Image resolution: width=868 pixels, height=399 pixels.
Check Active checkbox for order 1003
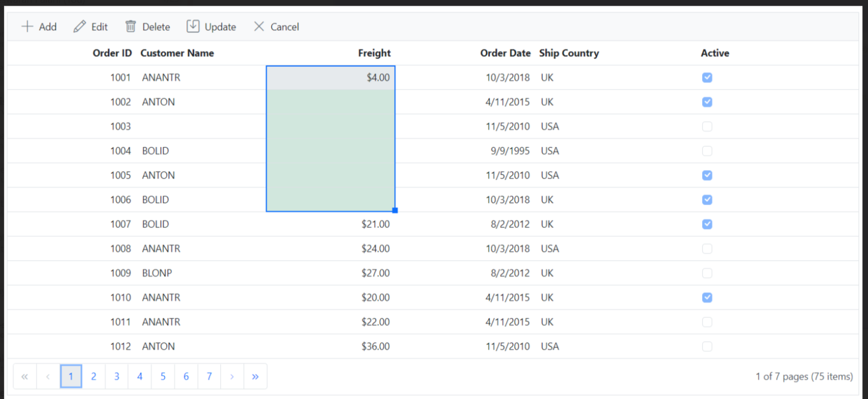[707, 126]
